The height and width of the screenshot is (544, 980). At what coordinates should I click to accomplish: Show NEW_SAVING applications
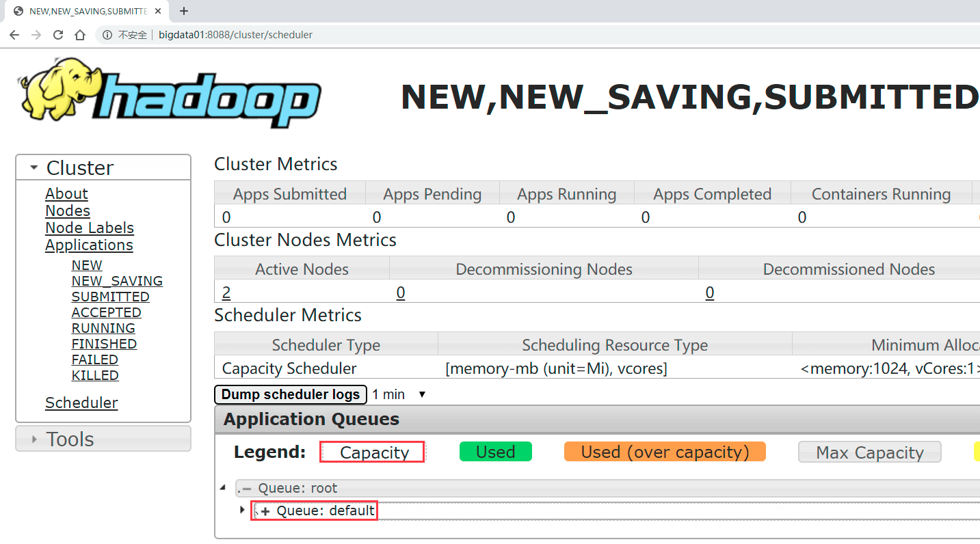pyautogui.click(x=117, y=281)
